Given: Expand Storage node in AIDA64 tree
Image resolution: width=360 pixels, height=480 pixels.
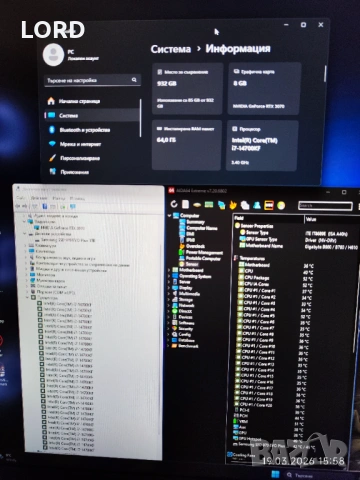Looking at the screenshot, I should (x=169, y=299).
